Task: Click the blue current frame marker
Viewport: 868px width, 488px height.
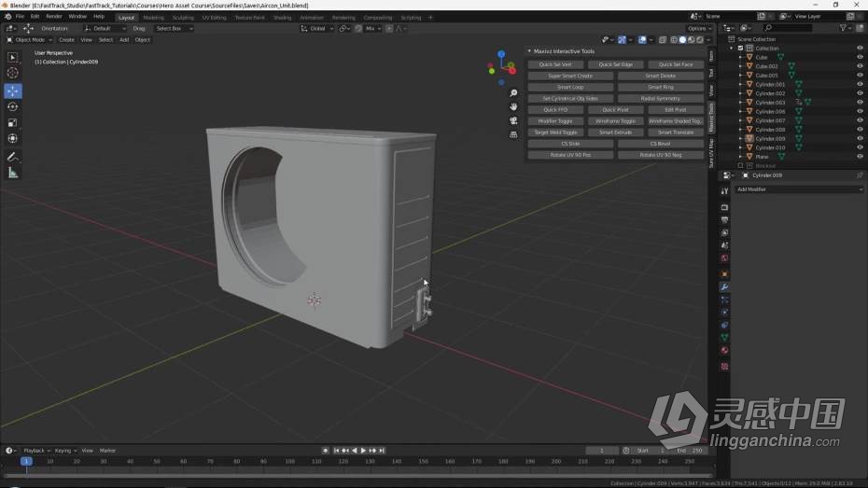Action: pyautogui.click(x=25, y=462)
